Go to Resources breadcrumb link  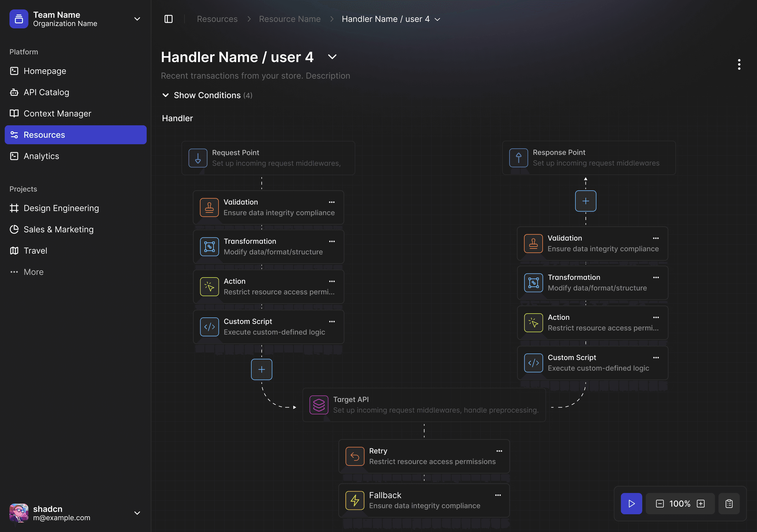[x=217, y=19]
